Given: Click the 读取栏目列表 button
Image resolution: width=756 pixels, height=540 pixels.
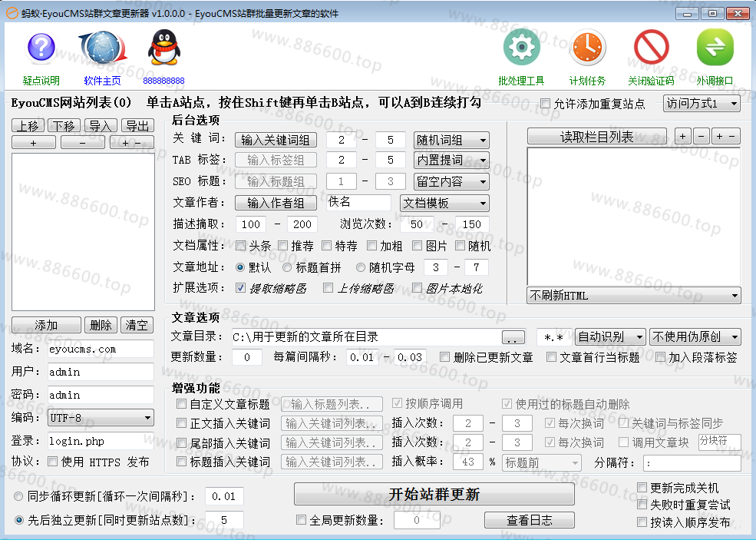Looking at the screenshot, I should point(597,137).
